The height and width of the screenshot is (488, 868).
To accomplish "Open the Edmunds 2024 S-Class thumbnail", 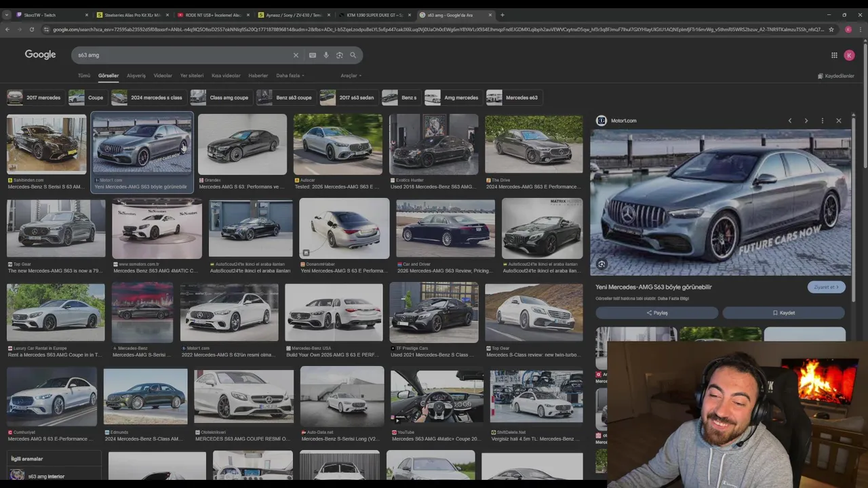I will coord(146,396).
